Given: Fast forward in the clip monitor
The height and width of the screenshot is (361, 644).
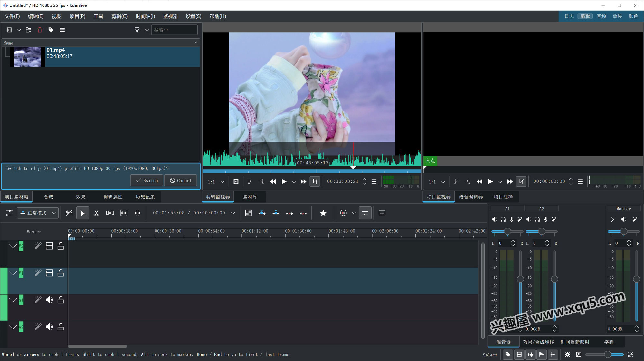Looking at the screenshot, I should (303, 182).
